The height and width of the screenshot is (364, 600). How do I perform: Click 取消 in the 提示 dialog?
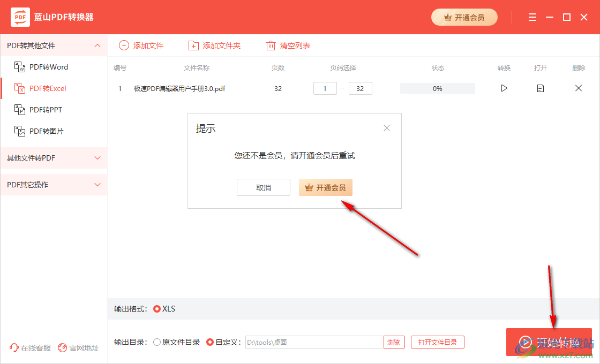[263, 187]
